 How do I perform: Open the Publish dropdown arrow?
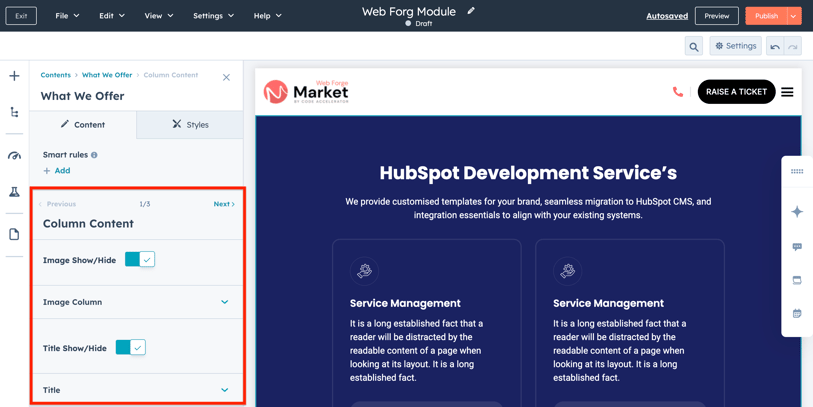tap(793, 16)
